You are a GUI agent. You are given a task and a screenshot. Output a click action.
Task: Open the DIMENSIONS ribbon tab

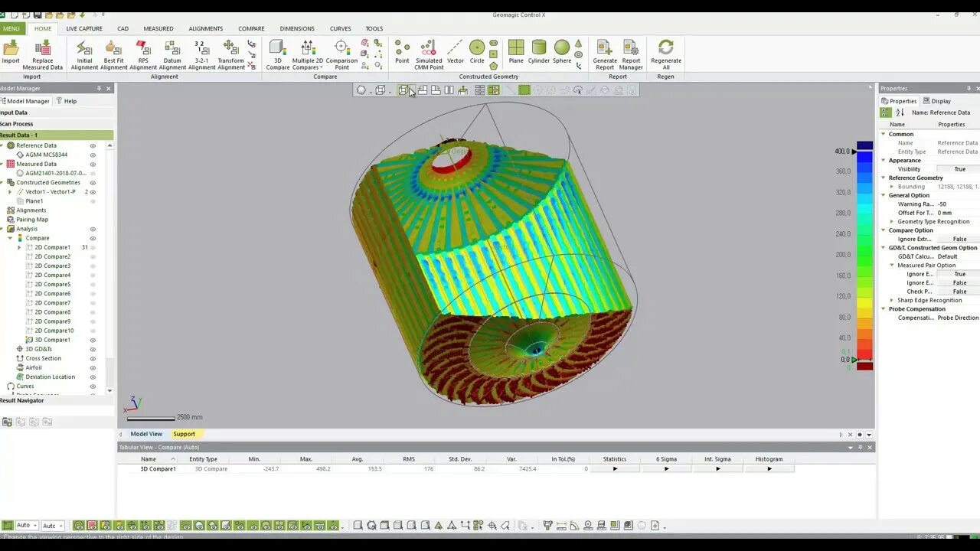click(297, 29)
